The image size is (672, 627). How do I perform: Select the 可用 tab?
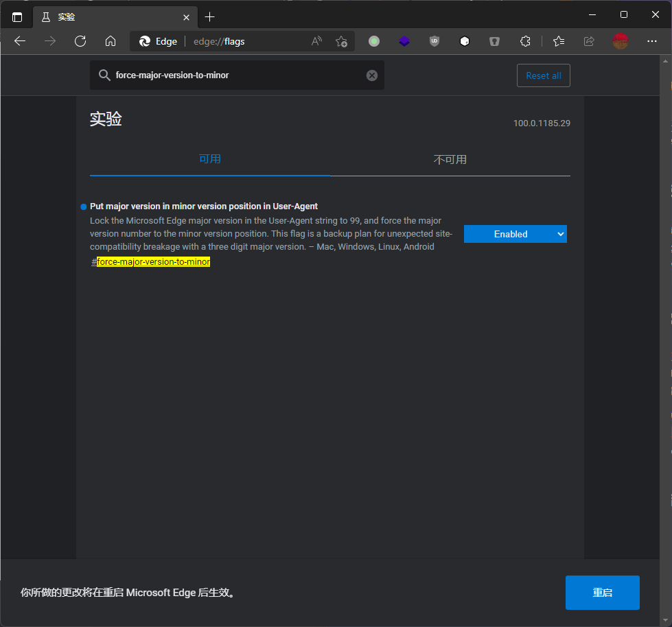209,159
